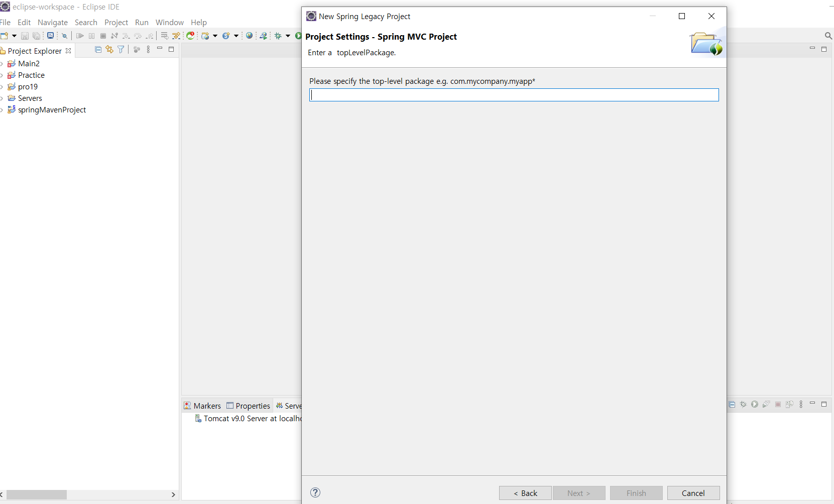This screenshot has height=504, width=834.
Task: Click the blue S Spring creation icon
Action: point(226,36)
